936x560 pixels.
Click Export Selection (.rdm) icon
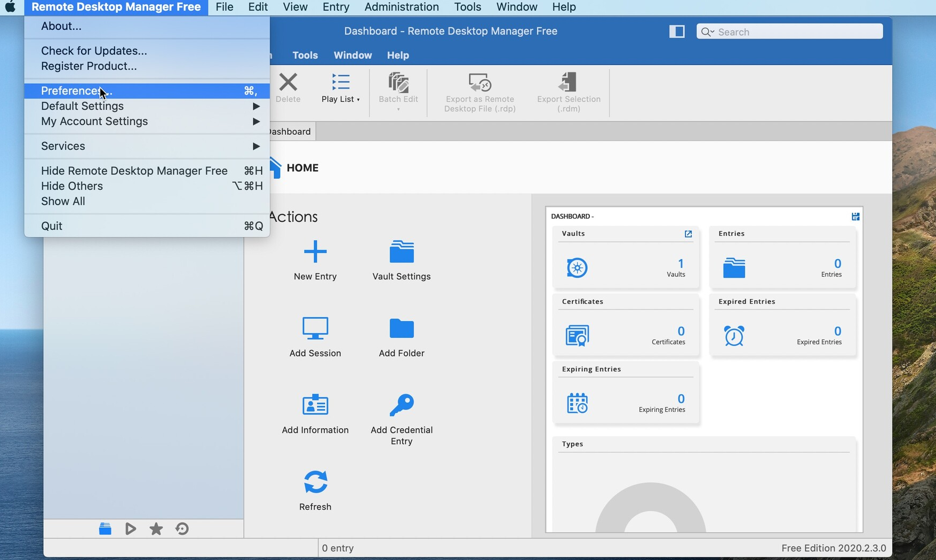[x=569, y=82]
